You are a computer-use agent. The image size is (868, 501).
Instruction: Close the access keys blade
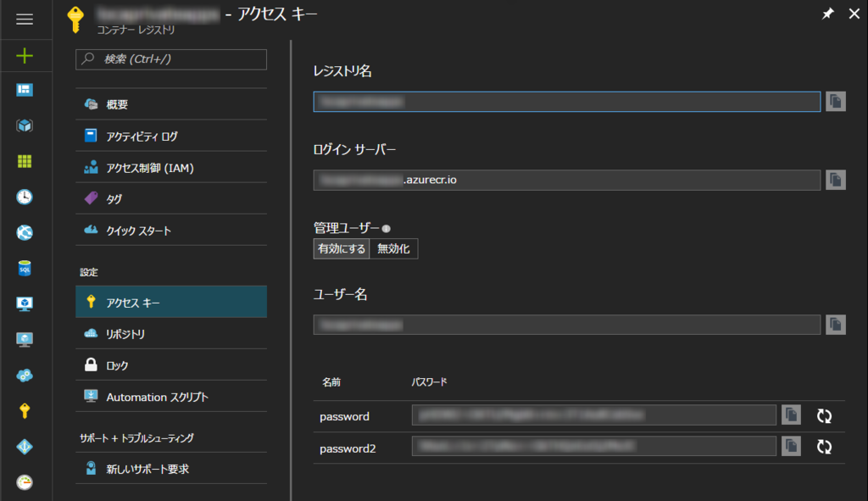pyautogui.click(x=854, y=14)
